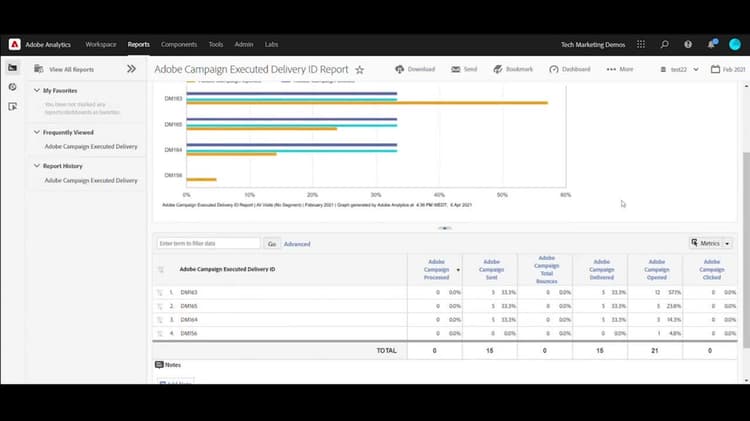
Task: Click the vertical scrollbar of the report
Action: click(x=747, y=249)
